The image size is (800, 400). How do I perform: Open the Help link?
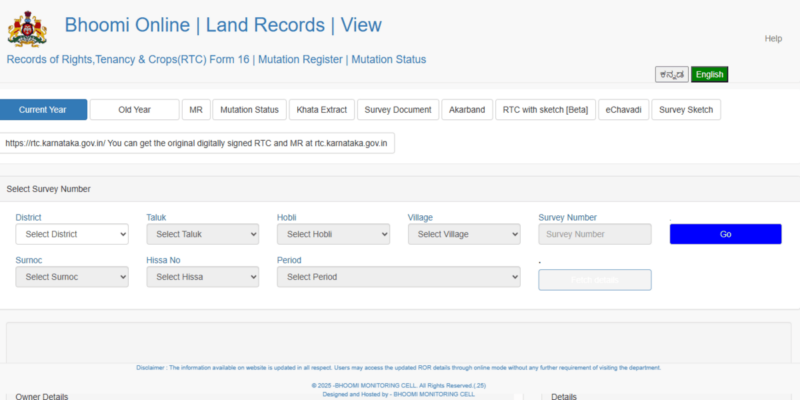tap(773, 39)
